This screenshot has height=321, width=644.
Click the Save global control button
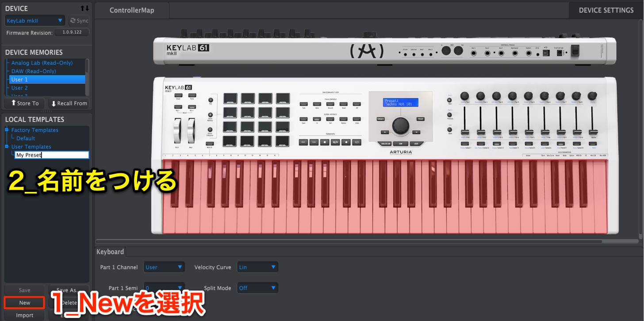[x=303, y=119]
